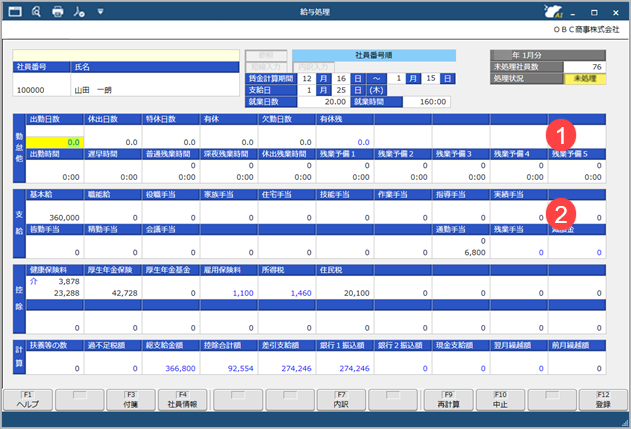This screenshot has width=631, height=429.
Task: Click the AI assistant bird icon
Action: [x=553, y=11]
